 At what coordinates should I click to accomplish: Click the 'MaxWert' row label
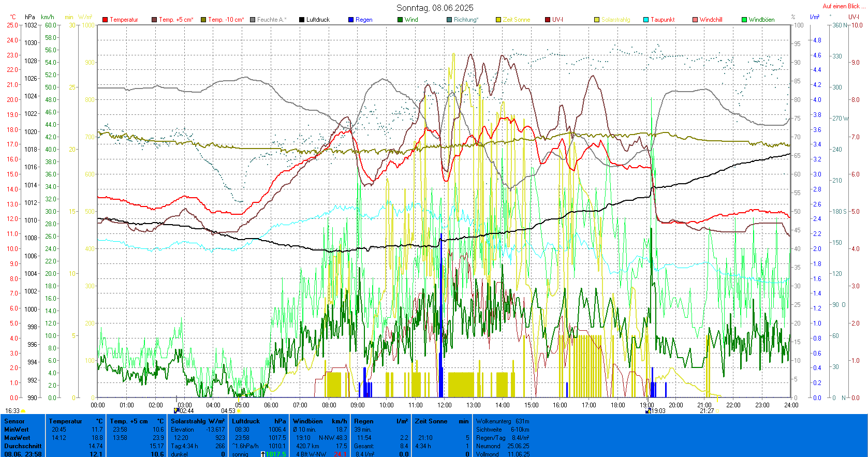(x=17, y=438)
